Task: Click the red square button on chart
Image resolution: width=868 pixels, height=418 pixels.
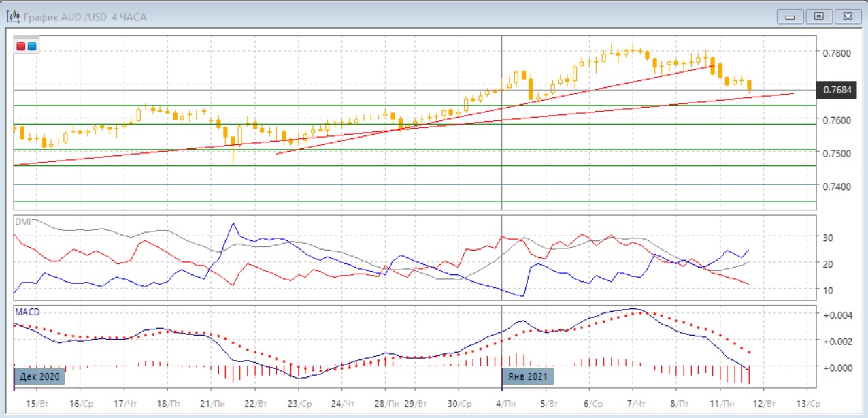Action: tap(21, 46)
